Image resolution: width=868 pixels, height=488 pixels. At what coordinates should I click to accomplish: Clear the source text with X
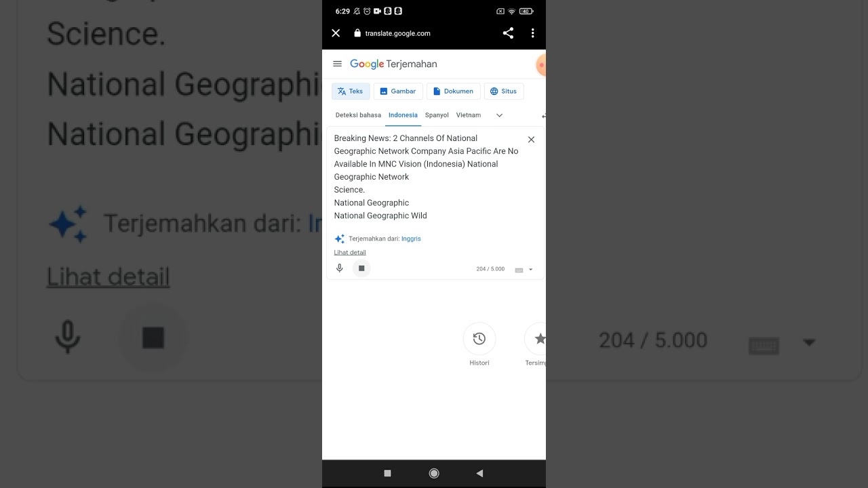tap(531, 140)
